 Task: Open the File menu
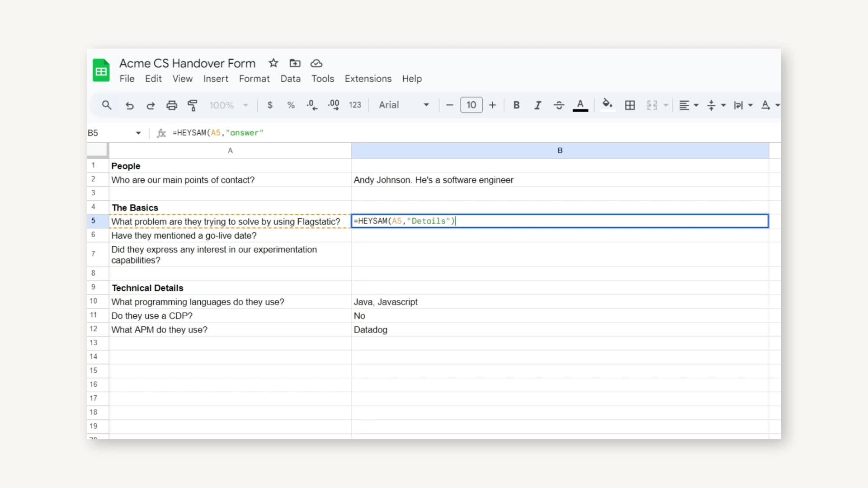(x=127, y=79)
